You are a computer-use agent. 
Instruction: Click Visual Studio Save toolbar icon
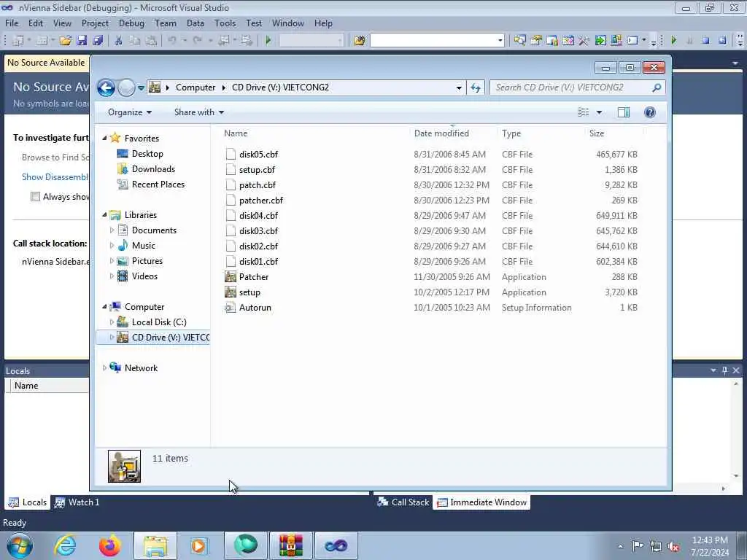tap(82, 41)
